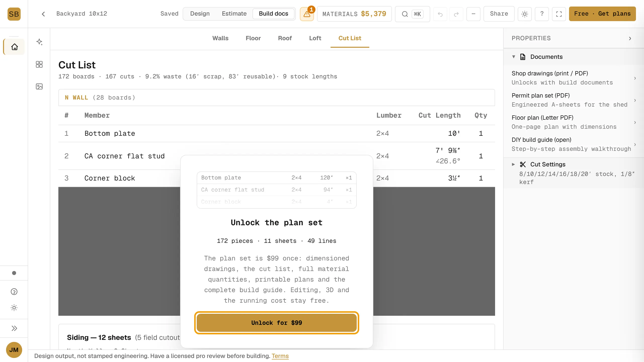644x362 pixels.
Task: Select the home icon in left sidebar
Action: [x=14, y=47]
